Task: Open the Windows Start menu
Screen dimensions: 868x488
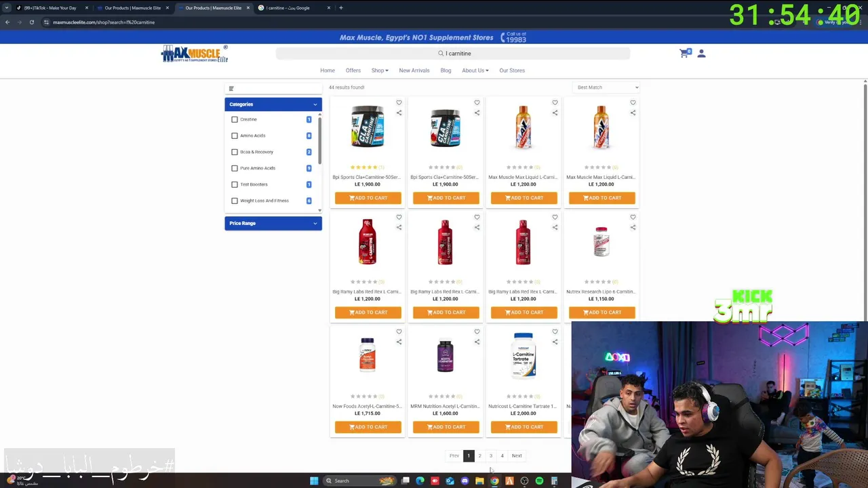Action: coord(314,481)
